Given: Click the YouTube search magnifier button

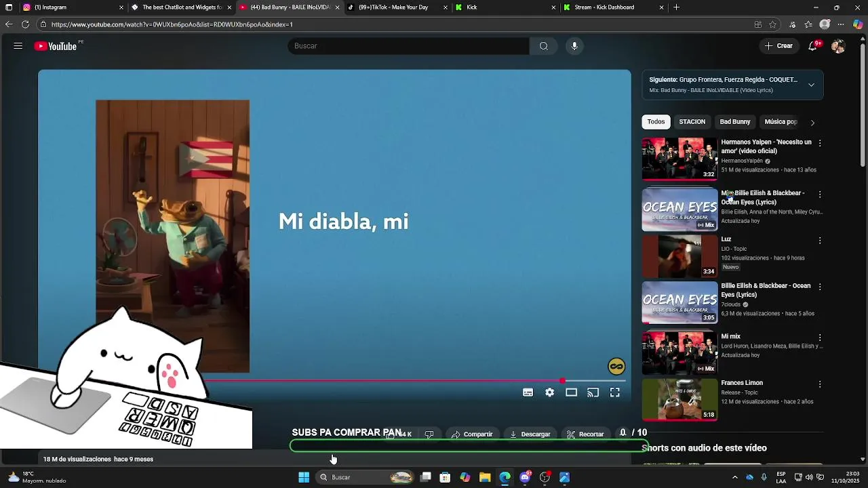Looking at the screenshot, I should tap(544, 46).
